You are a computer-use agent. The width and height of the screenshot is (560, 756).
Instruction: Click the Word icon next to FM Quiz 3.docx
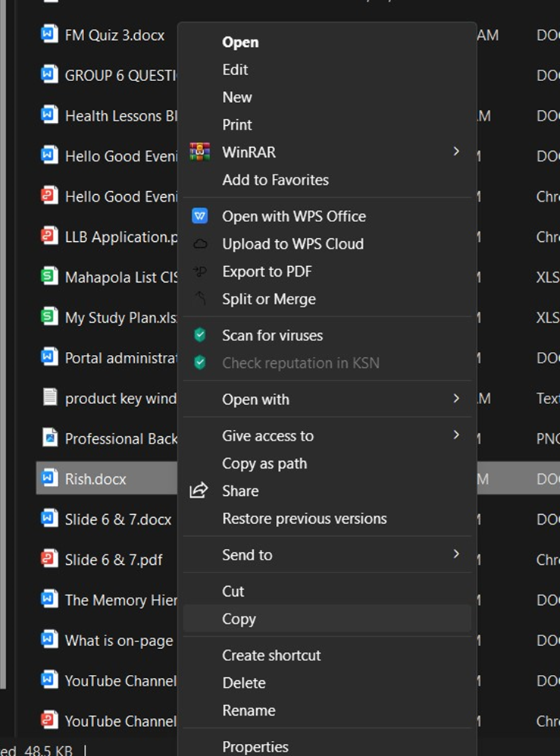coord(48,34)
